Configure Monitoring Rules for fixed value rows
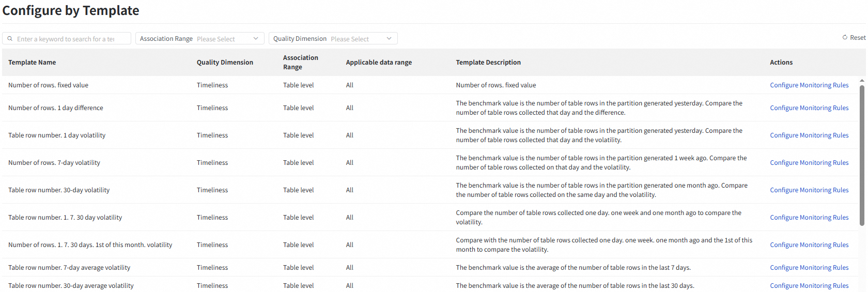The height and width of the screenshot is (292, 868). pyautogui.click(x=809, y=85)
